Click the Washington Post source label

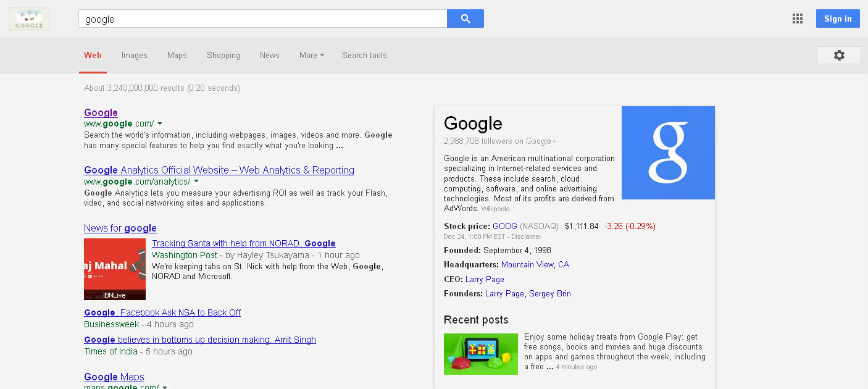(185, 255)
